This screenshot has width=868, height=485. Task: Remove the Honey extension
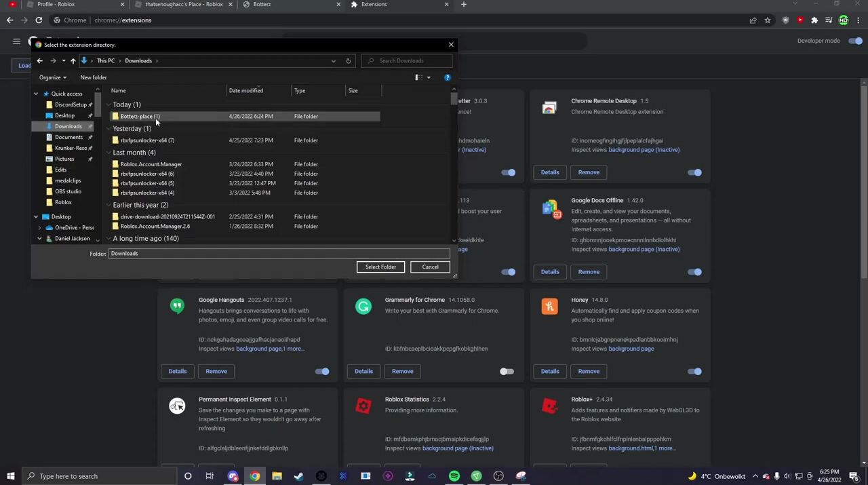click(x=589, y=371)
